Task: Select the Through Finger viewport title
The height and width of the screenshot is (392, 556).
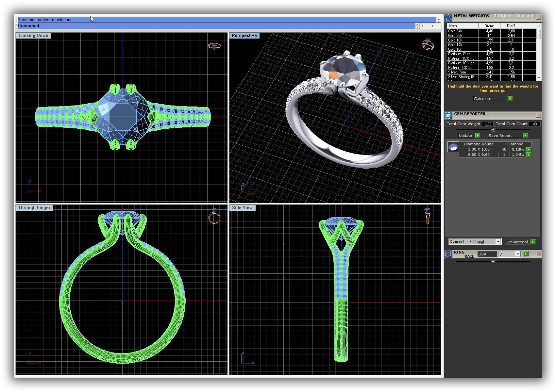Action: pos(34,207)
